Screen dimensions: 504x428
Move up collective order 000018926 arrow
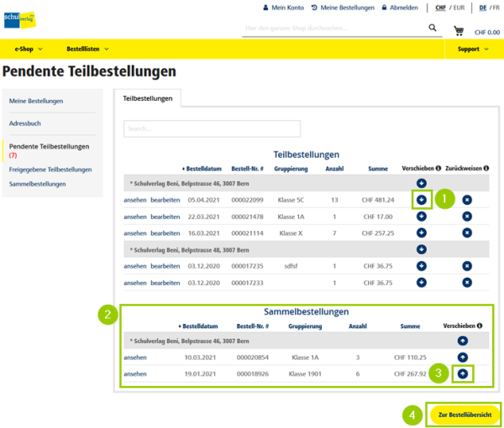(x=462, y=373)
